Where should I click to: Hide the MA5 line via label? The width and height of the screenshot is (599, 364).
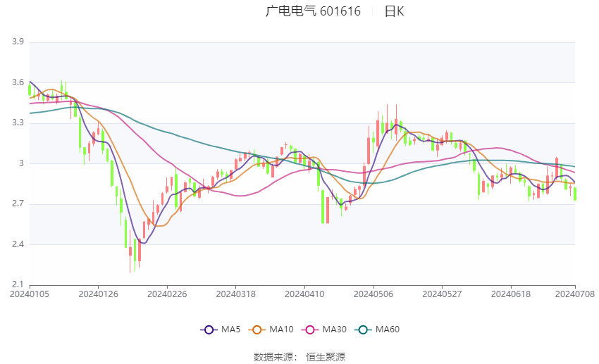click(230, 330)
